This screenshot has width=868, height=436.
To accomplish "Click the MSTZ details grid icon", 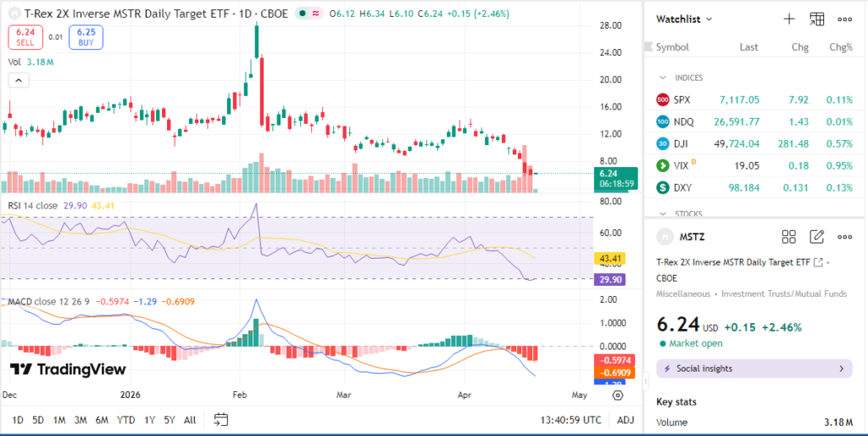I will click(788, 237).
